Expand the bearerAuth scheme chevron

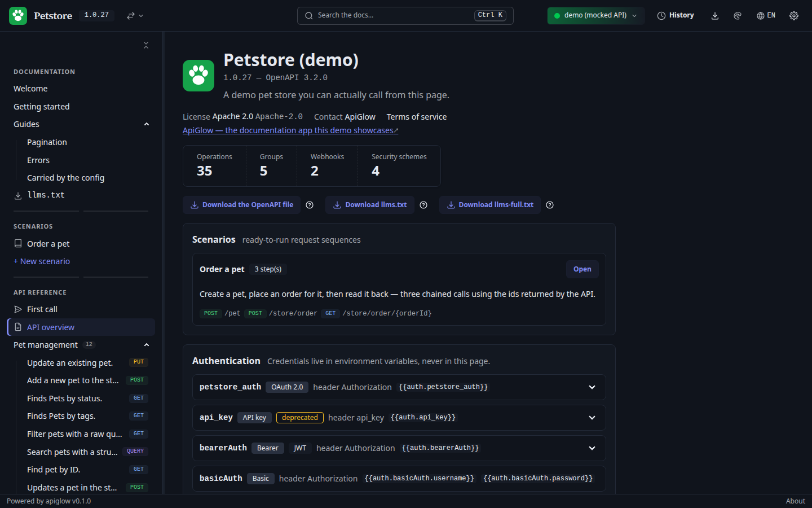[x=592, y=448]
